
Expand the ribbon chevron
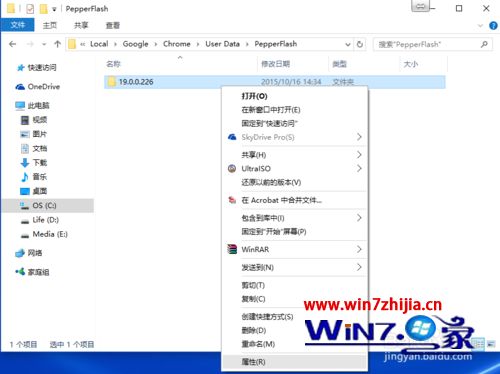pyautogui.click(x=480, y=25)
